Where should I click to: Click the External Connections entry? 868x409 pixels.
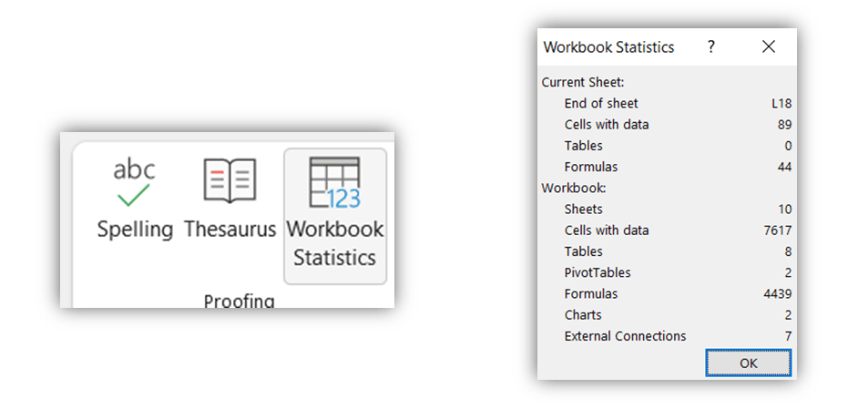pyautogui.click(x=625, y=336)
